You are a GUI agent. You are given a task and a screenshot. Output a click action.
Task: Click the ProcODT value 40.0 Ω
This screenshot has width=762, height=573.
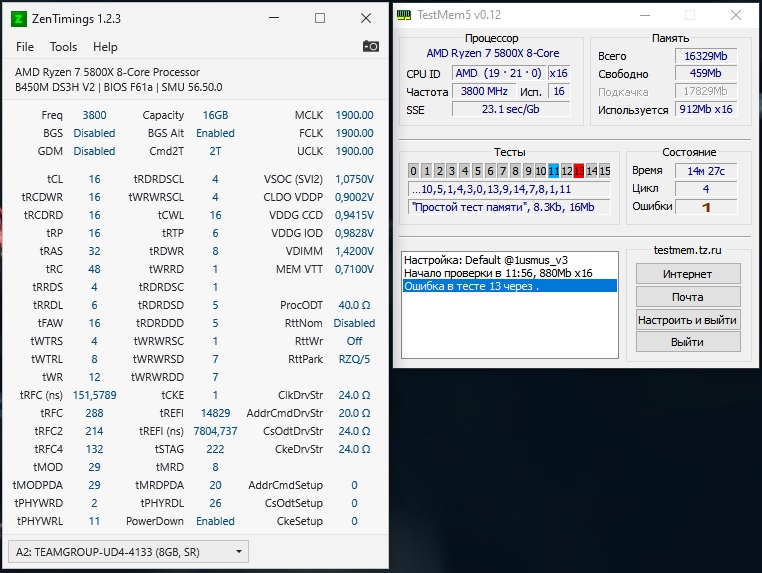point(354,305)
